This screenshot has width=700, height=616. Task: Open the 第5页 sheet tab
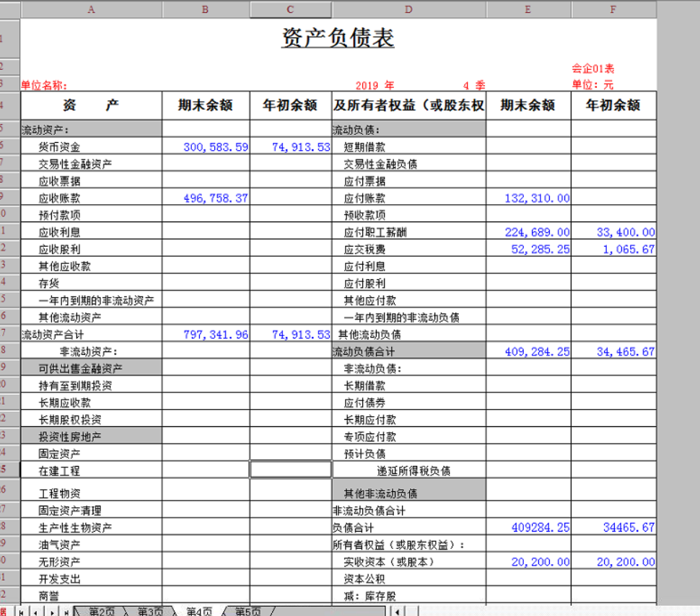click(248, 612)
